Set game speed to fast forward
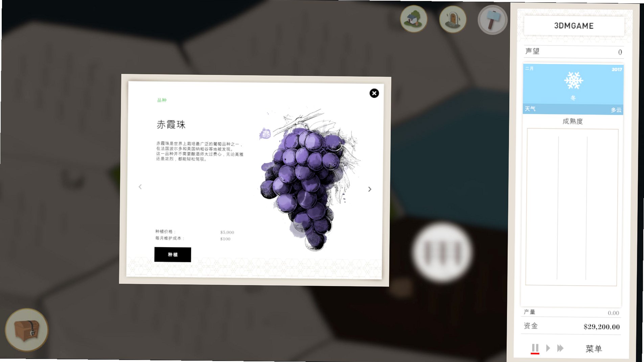644x362 pixels. pyautogui.click(x=560, y=348)
